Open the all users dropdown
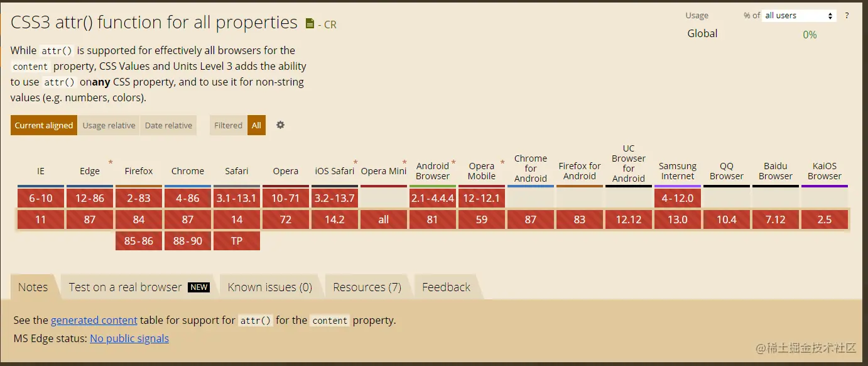868x366 pixels. click(x=799, y=15)
